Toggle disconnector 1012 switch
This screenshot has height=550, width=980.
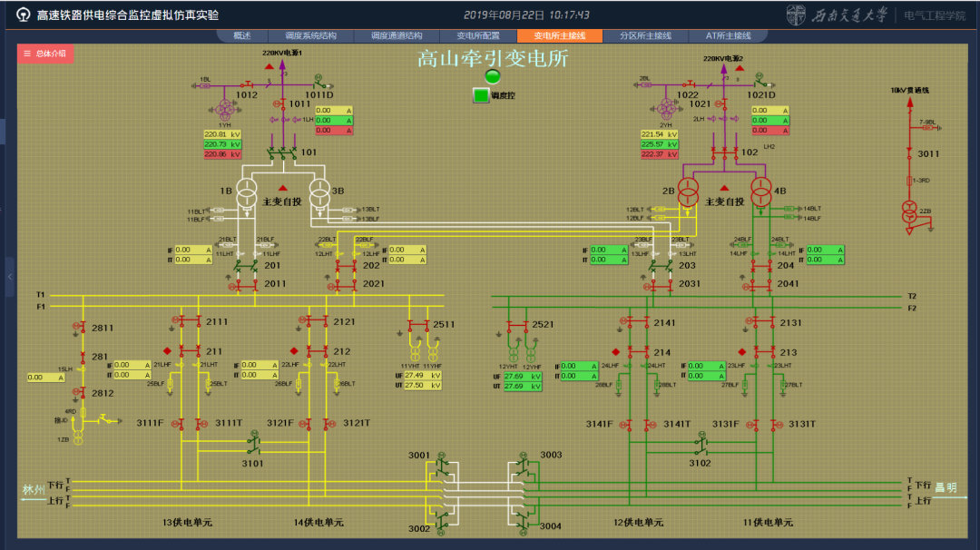tap(246, 83)
